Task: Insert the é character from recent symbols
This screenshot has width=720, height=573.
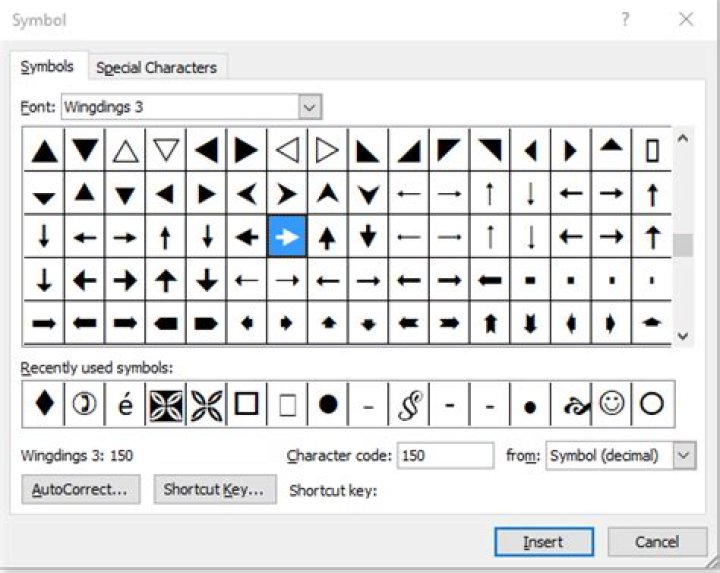Action: click(125, 404)
